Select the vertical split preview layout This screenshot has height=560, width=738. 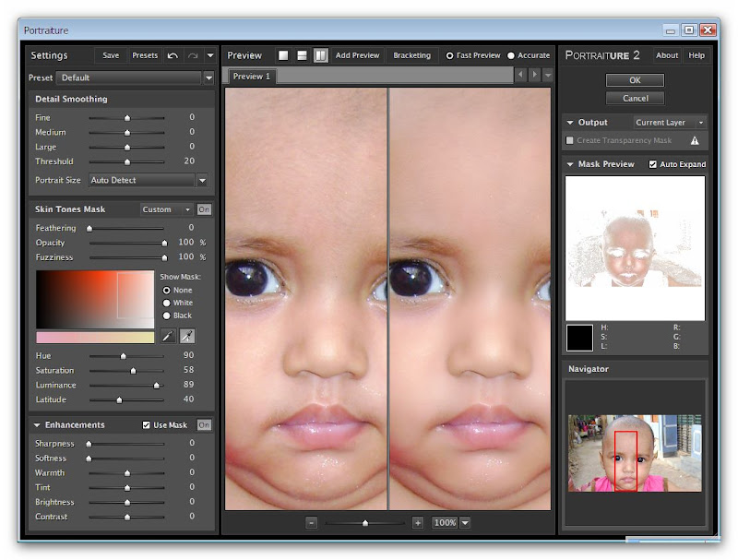click(320, 55)
